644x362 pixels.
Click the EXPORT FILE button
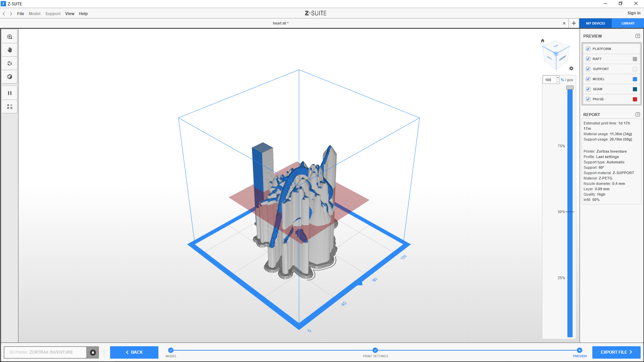[x=616, y=352]
